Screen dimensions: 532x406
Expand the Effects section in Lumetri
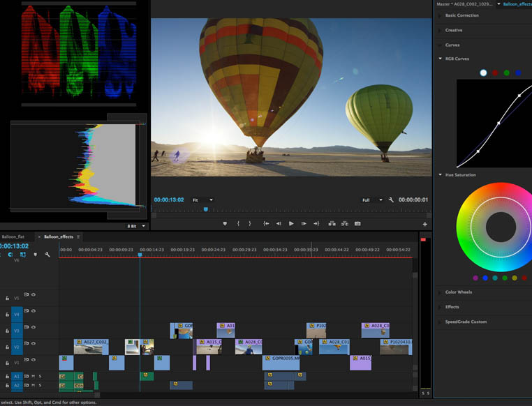(x=440, y=307)
